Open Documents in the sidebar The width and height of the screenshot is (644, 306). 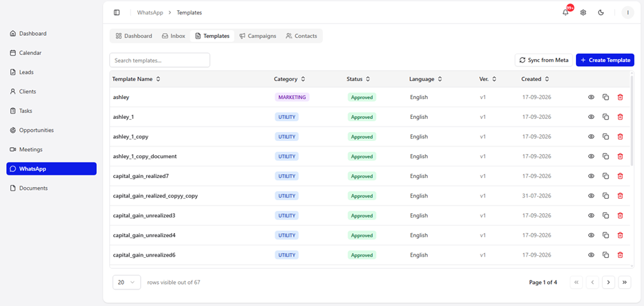click(x=51, y=188)
